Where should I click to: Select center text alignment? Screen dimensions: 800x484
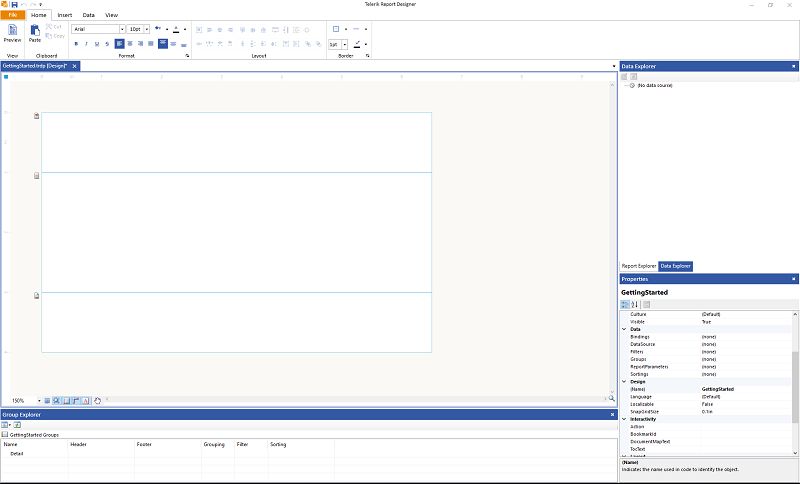pyautogui.click(x=130, y=44)
